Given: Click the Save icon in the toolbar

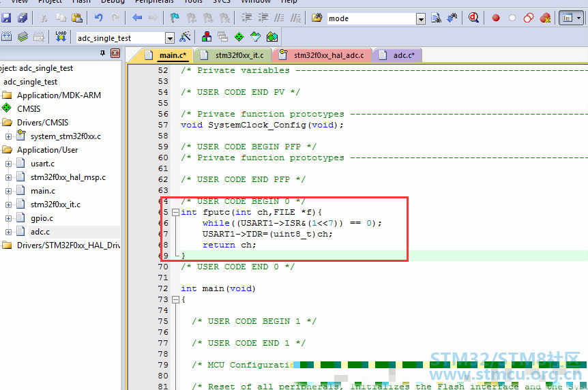Looking at the screenshot, I should pos(6,18).
